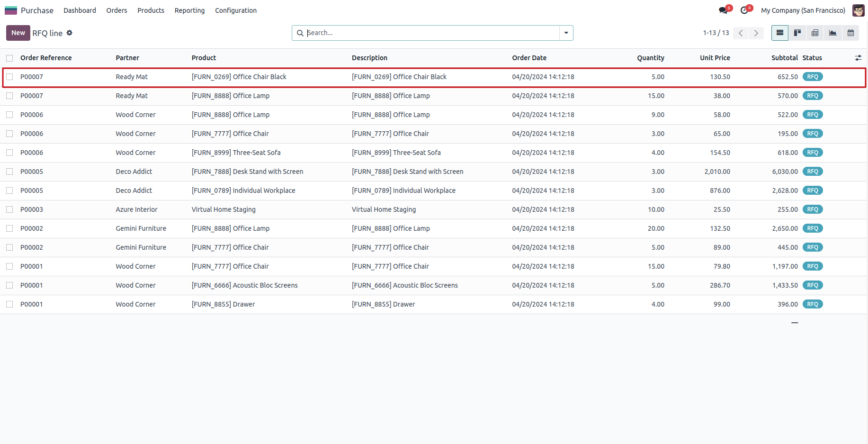Screen dimensions: 868x444
Task: Open the optional columns adjust icon
Action: point(858,58)
